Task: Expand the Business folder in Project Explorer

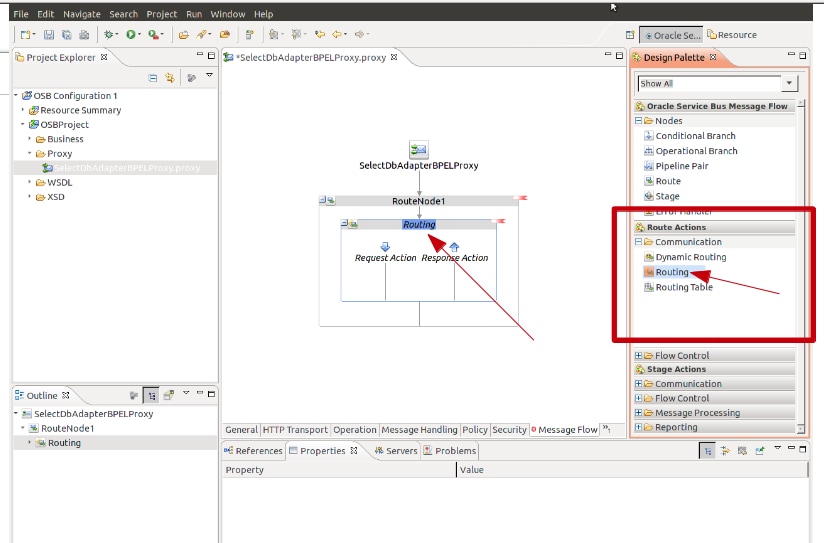Action: pyautogui.click(x=30, y=139)
